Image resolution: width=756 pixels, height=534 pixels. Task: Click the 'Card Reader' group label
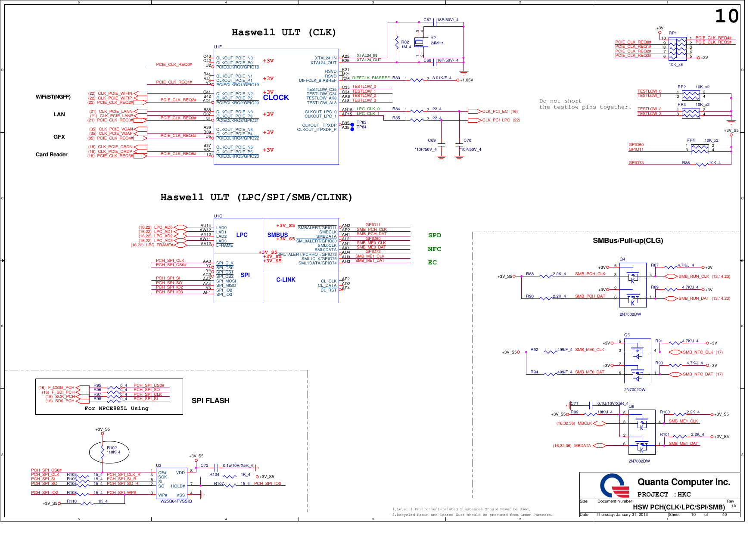pos(51,155)
